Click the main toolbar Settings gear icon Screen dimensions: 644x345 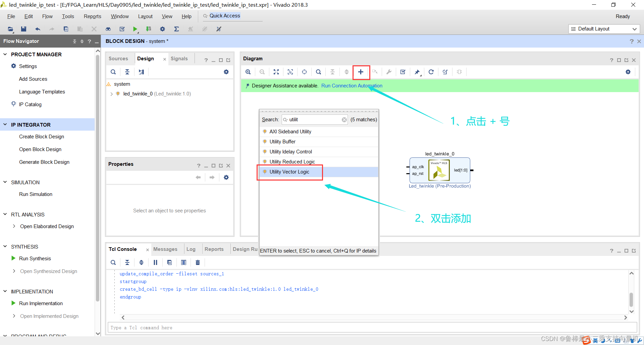[x=162, y=29]
